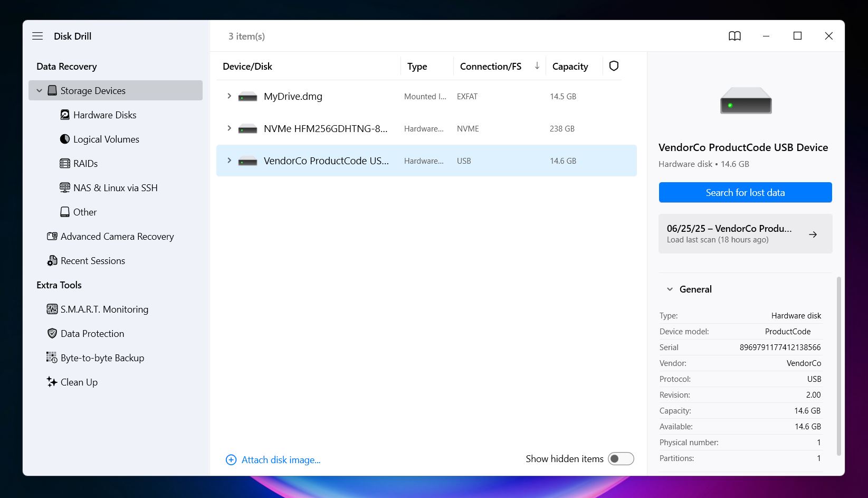The width and height of the screenshot is (868, 498).
Task: Click the plus icon next to Attach disk image
Action: tap(231, 460)
